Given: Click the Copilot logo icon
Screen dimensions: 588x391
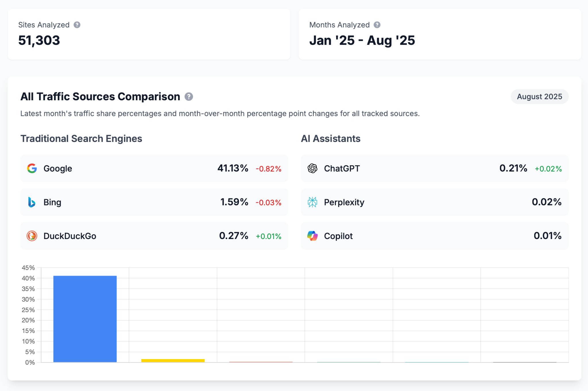Looking at the screenshot, I should [313, 236].
